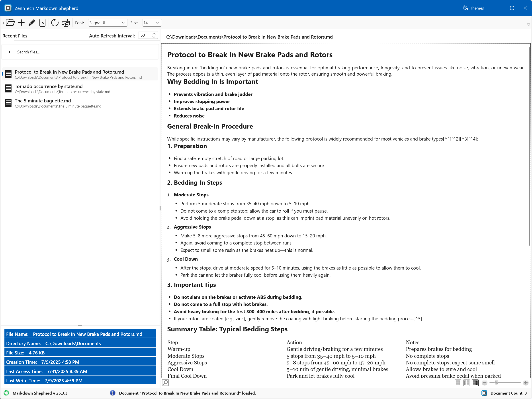Switch to two-column page view mode
Screen dimensions: 532x399
tap(466, 383)
